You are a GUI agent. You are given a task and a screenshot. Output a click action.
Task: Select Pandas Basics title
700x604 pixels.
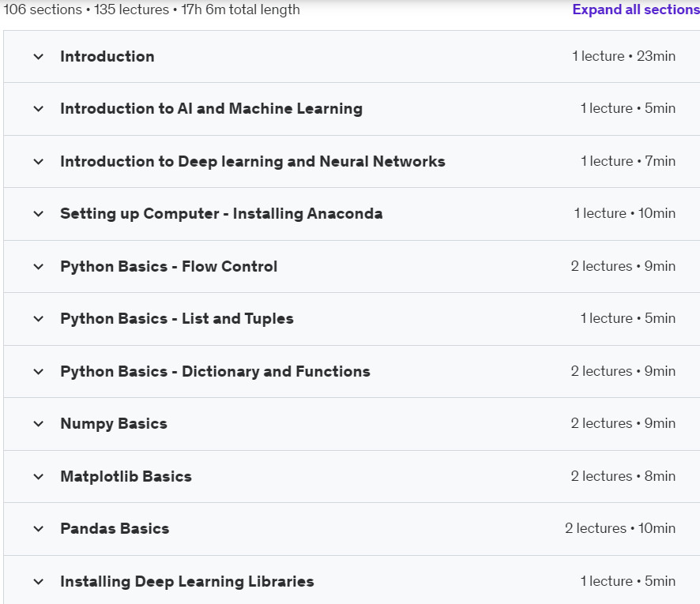click(115, 529)
